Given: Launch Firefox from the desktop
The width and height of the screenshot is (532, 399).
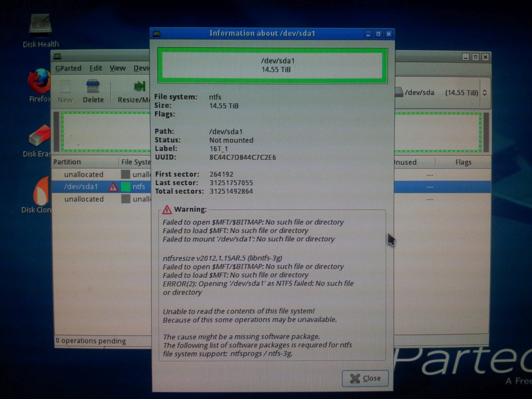Looking at the screenshot, I should 39,81.
